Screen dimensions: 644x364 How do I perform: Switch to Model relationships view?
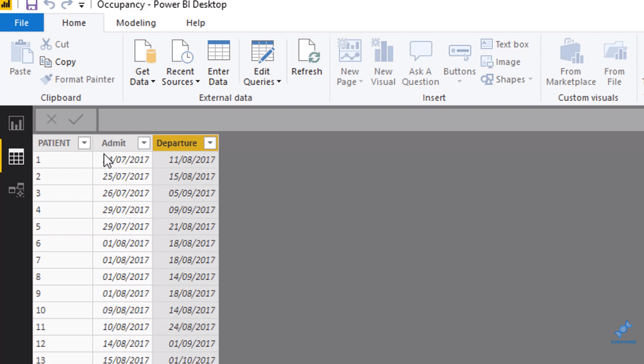tap(16, 190)
